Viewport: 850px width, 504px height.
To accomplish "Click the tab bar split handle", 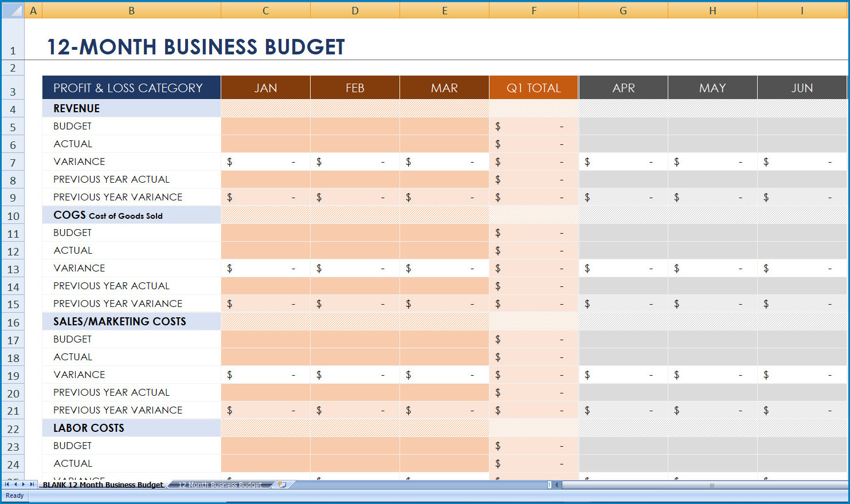I will [x=549, y=485].
